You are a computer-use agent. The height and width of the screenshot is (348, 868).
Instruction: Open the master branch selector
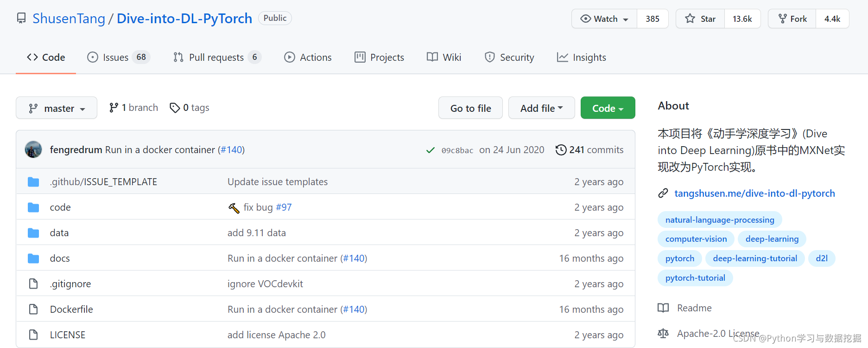click(57, 108)
